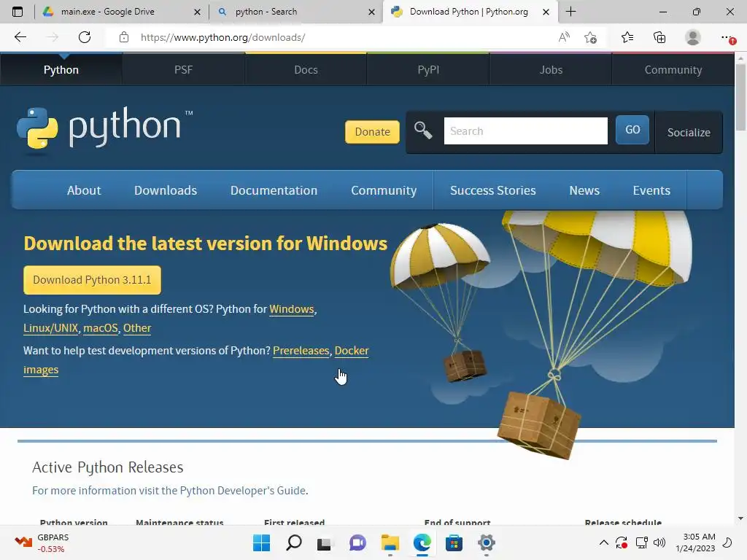The height and width of the screenshot is (560, 747).
Task: Open Microsoft Store from taskbar
Action: point(454,542)
